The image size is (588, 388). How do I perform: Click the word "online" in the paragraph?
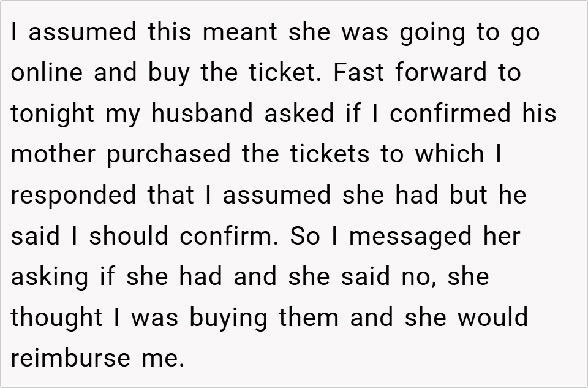click(47, 73)
